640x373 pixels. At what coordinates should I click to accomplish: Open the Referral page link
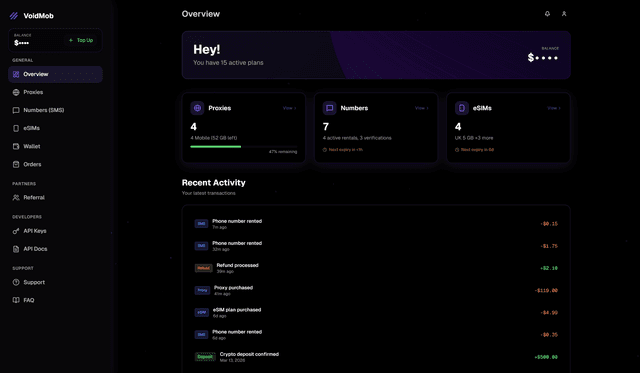click(x=55, y=198)
